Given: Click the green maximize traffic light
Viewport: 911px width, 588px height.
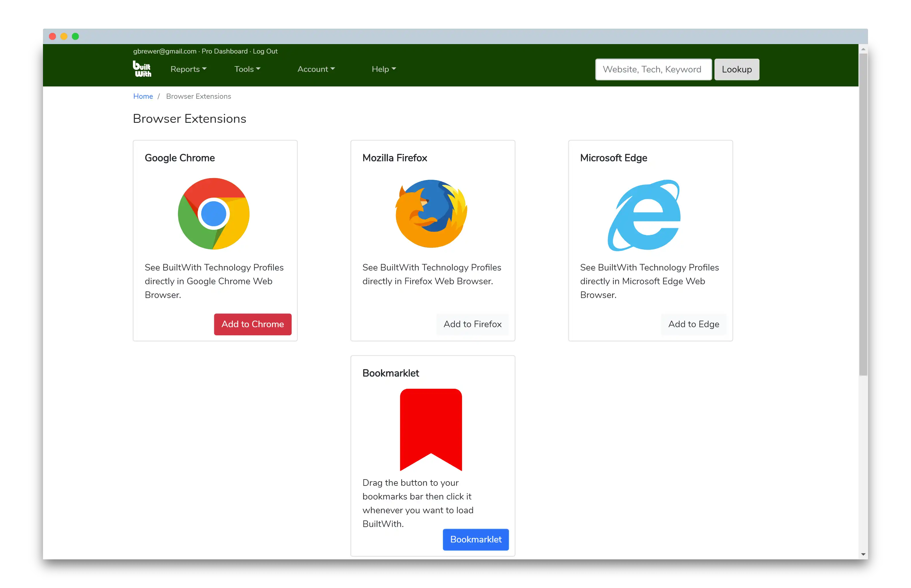Looking at the screenshot, I should tap(75, 36).
